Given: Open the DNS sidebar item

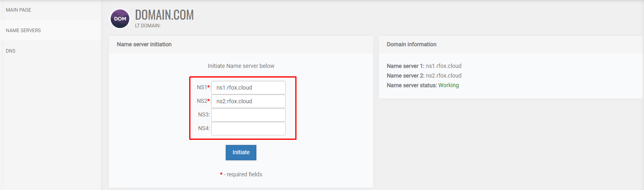Looking at the screenshot, I should pos(50,51).
